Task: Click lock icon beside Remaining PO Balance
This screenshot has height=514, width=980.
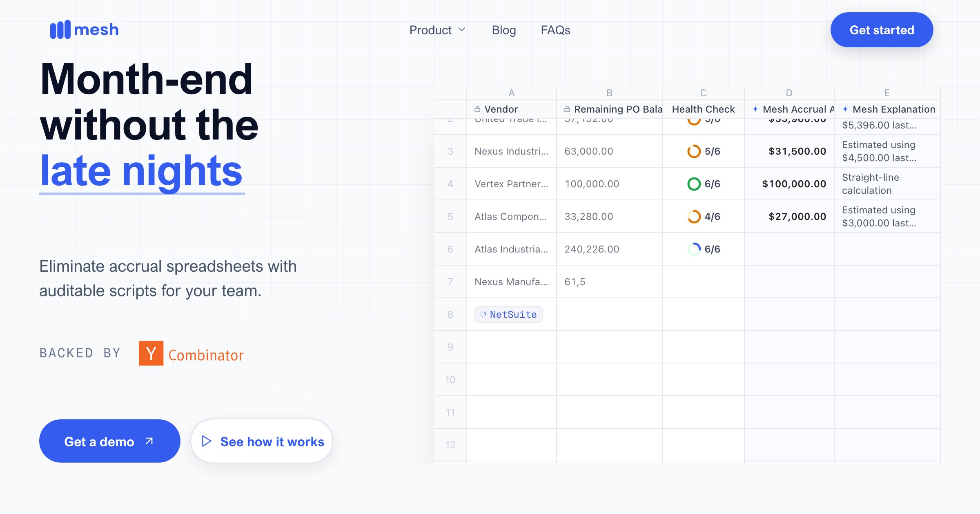Action: [x=567, y=109]
